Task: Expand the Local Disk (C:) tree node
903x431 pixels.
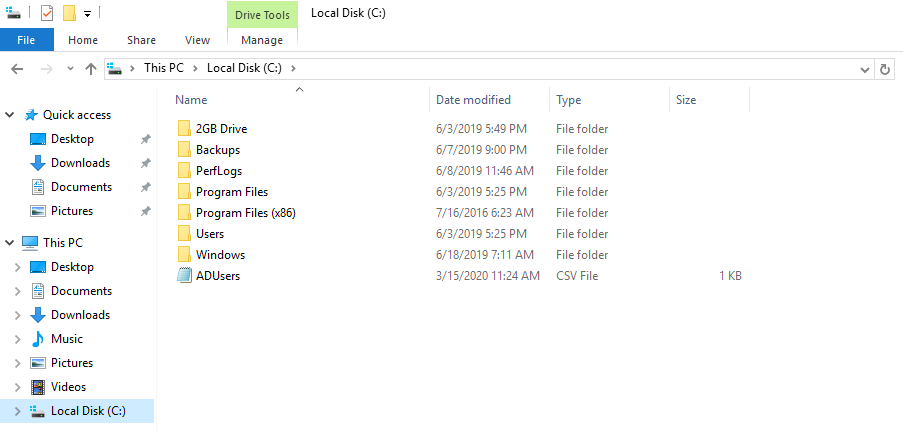Action: pos(17,411)
